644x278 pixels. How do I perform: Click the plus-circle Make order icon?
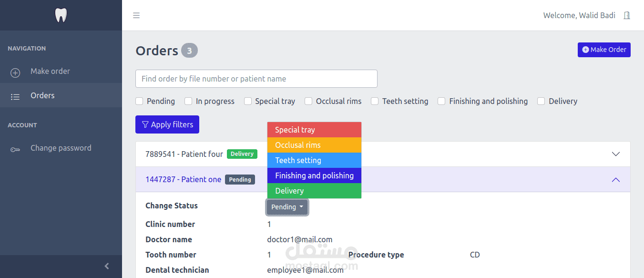15,72
